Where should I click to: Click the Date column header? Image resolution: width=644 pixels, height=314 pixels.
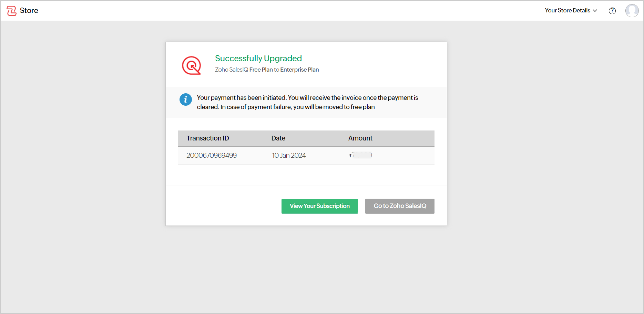[278, 138]
